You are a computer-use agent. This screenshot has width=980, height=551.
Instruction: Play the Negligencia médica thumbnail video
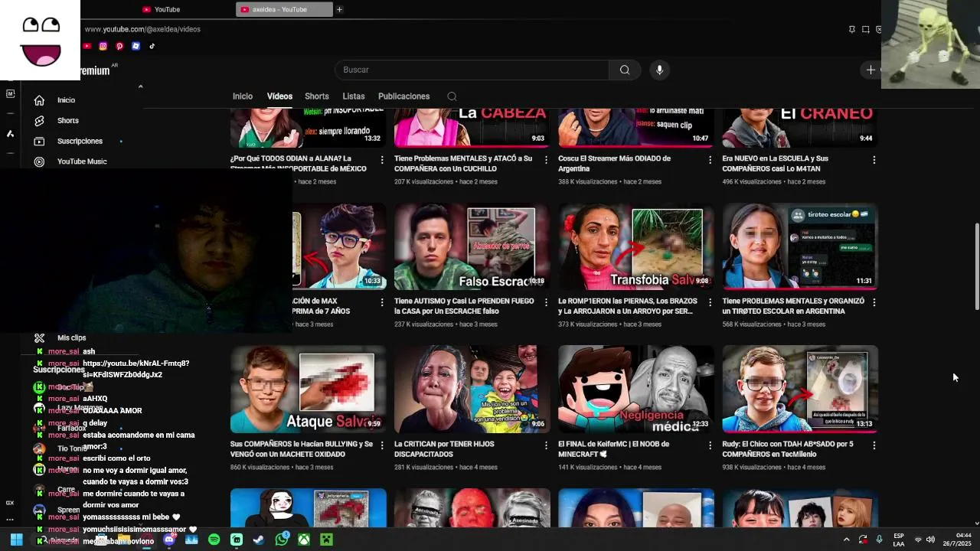click(635, 389)
